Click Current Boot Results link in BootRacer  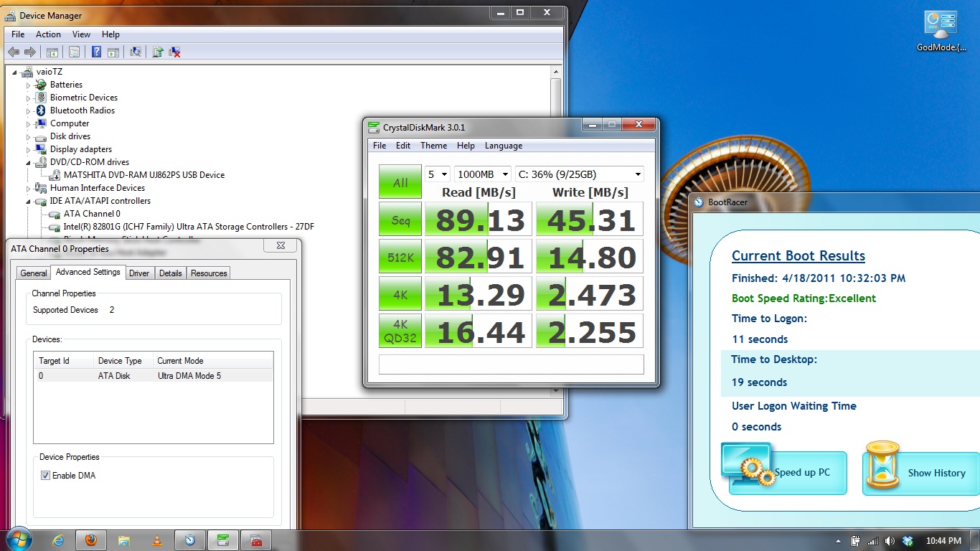pos(798,256)
